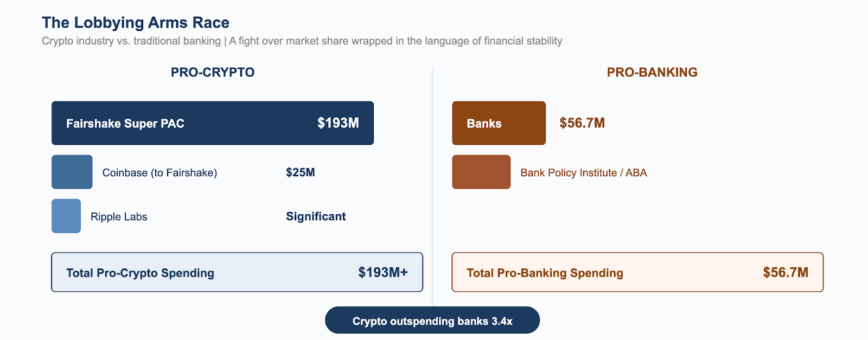Click the "Ripple Labs" label
Image resolution: width=868 pixels, height=340 pixels.
119,217
